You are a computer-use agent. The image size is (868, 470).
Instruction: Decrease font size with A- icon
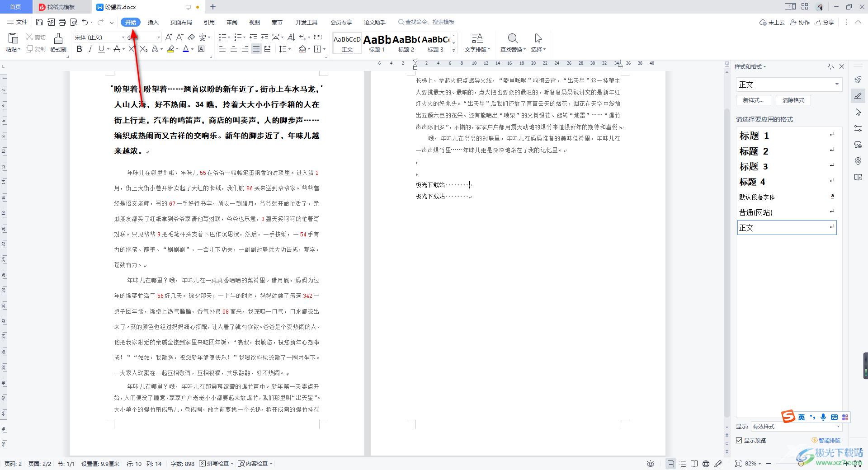[x=179, y=37]
